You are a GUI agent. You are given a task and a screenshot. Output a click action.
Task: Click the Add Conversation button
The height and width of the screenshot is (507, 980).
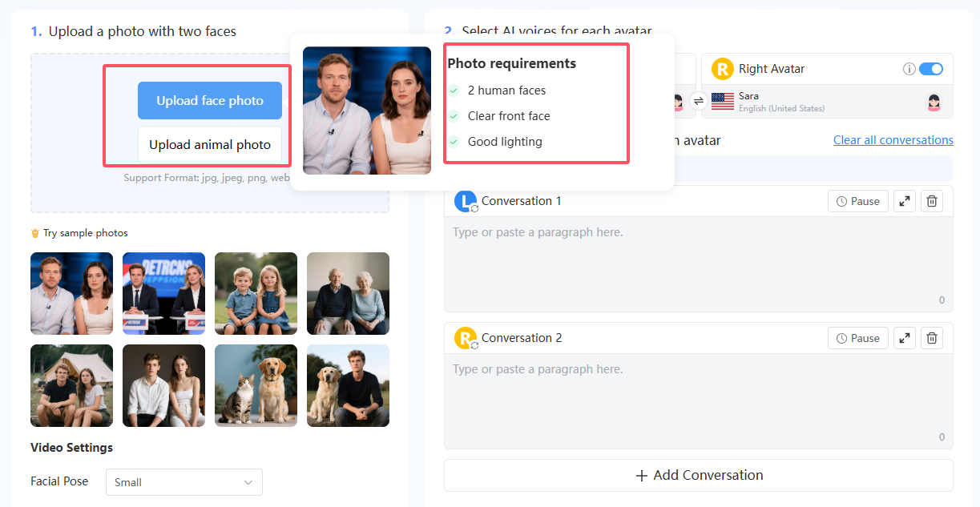[x=698, y=476]
